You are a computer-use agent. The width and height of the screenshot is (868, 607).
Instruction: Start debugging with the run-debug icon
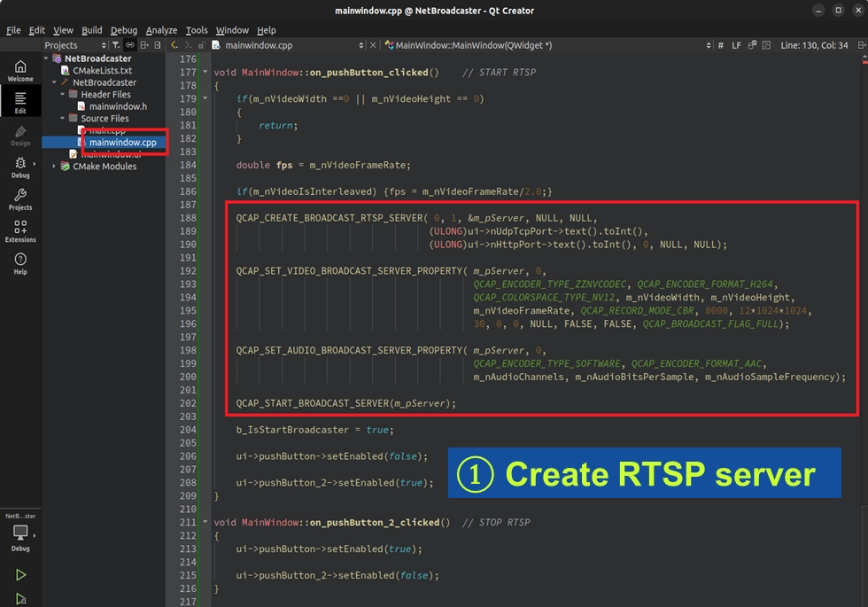coord(20,599)
